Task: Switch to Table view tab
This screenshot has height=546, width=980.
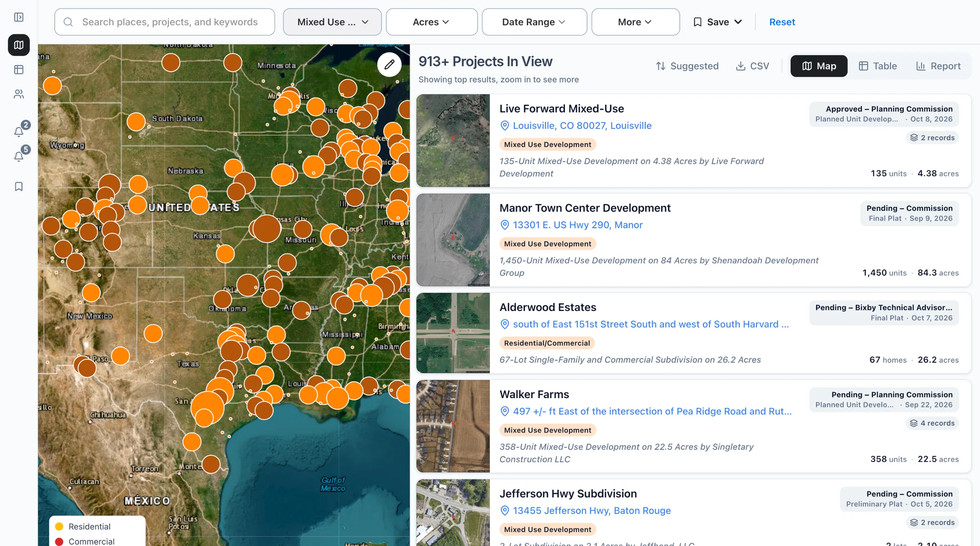Action: tap(878, 66)
